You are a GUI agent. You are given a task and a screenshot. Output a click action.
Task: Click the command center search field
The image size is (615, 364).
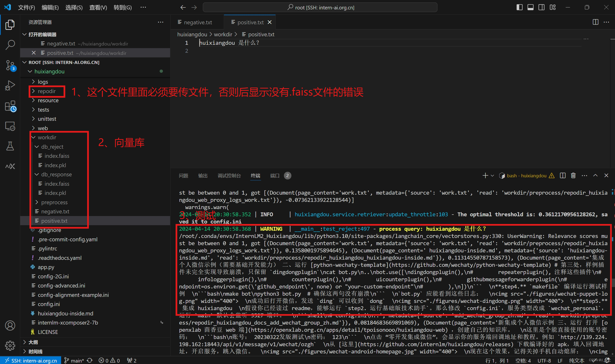(x=320, y=7)
